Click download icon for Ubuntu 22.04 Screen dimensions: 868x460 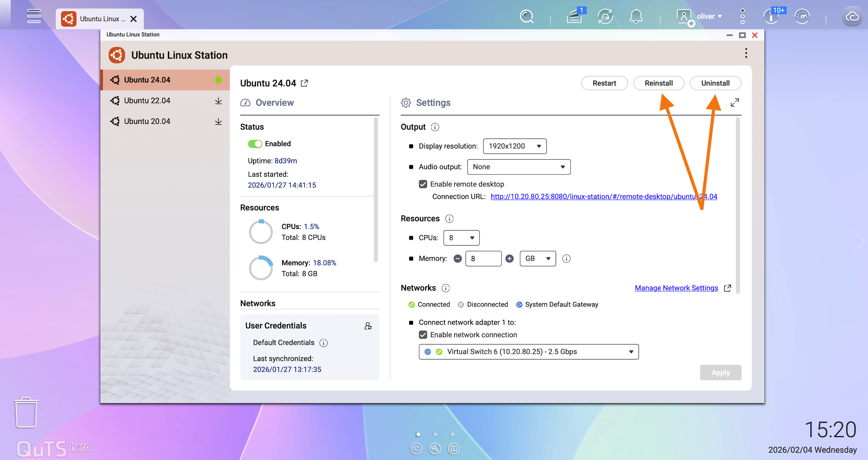coord(218,101)
